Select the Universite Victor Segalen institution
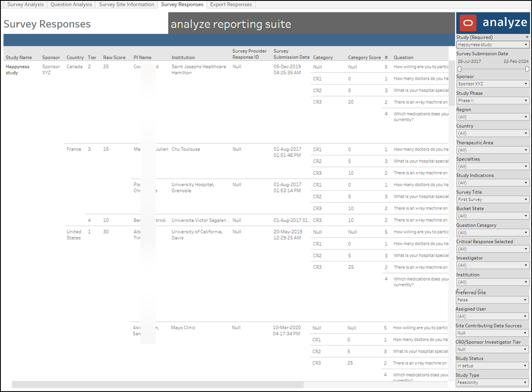This screenshot has height=392, width=532. [x=200, y=220]
